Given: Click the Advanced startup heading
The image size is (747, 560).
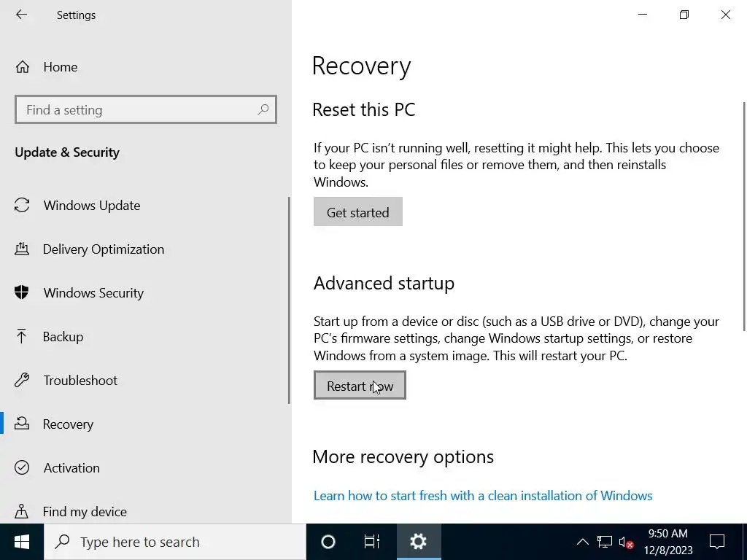Looking at the screenshot, I should (384, 283).
